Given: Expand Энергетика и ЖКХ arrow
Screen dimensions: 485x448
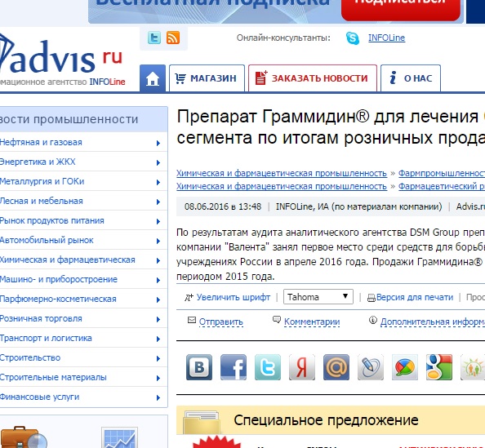Looking at the screenshot, I should click(x=158, y=162).
